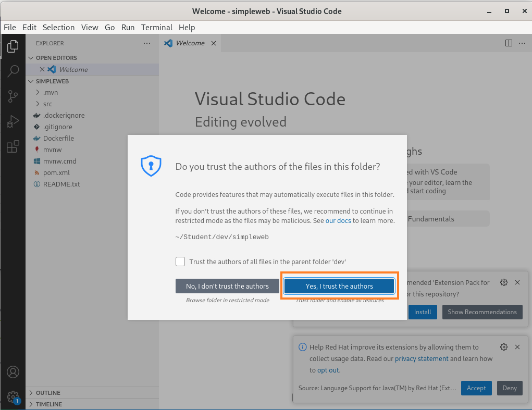Open the Source Control view
Viewport: 532px width, 410px height.
click(x=13, y=96)
